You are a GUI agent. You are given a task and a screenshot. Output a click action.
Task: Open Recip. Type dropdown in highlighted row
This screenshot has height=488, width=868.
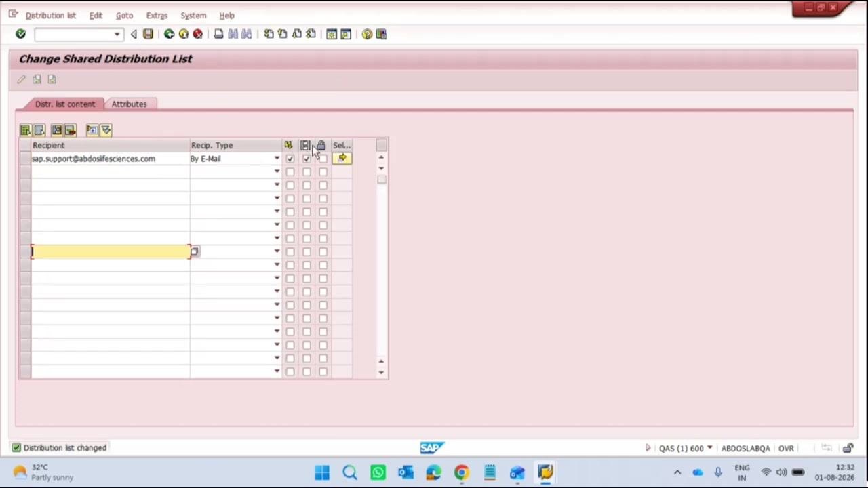277,251
